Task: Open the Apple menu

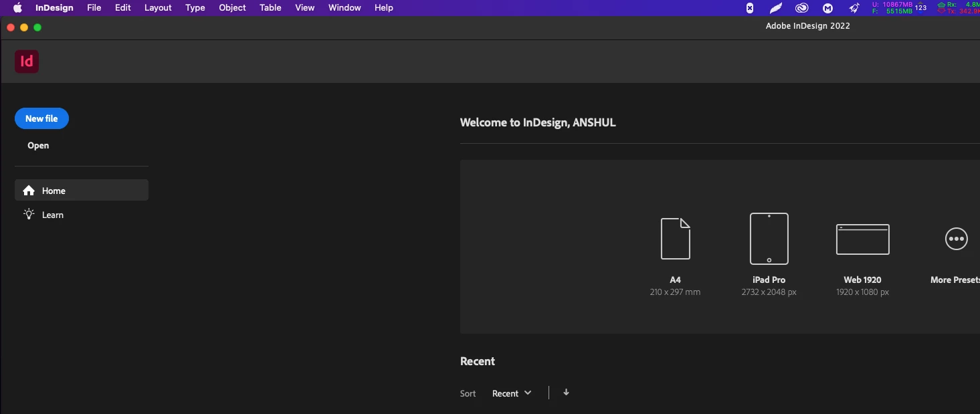Action: (17, 8)
